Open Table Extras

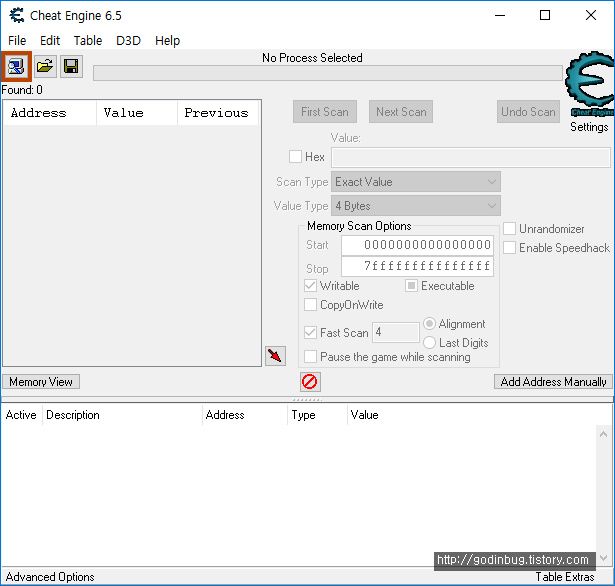[565, 577]
